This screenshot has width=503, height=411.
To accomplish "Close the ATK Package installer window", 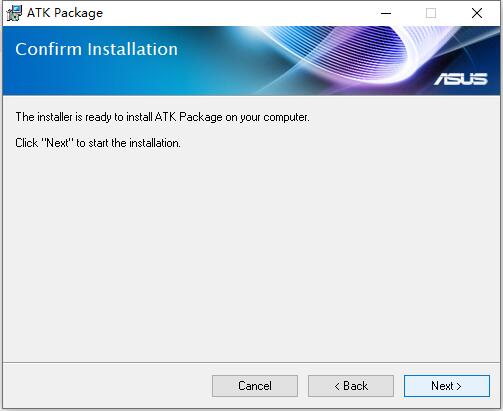I will pos(477,13).
